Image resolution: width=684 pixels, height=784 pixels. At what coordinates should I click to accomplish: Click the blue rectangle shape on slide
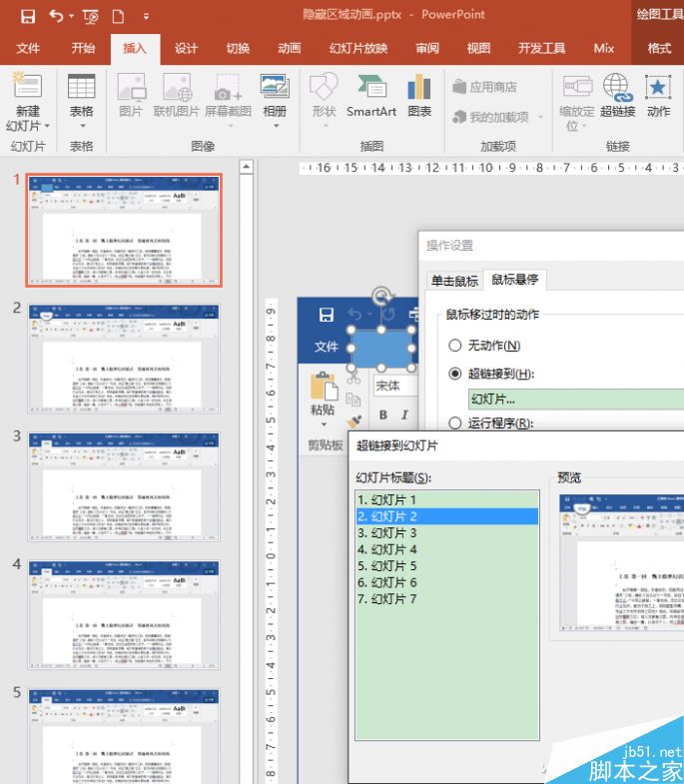click(380, 347)
